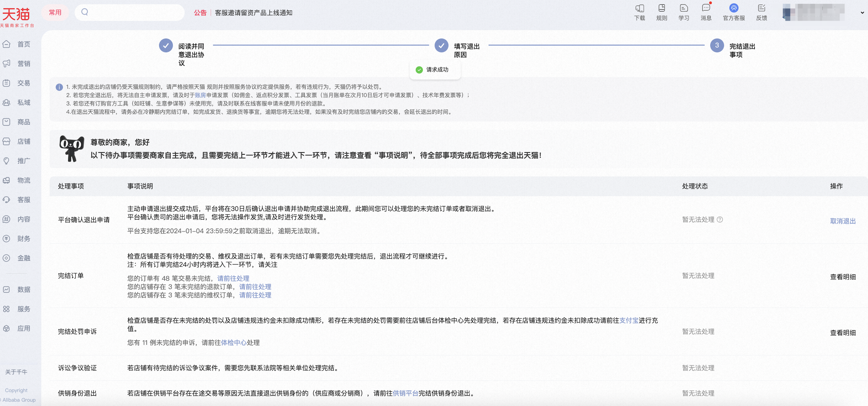Click the 关于千牛 footer link
This screenshot has height=406, width=868.
pyautogui.click(x=16, y=372)
